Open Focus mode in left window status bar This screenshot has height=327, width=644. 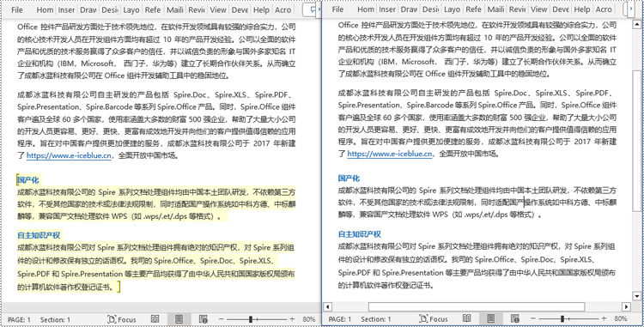(122, 319)
